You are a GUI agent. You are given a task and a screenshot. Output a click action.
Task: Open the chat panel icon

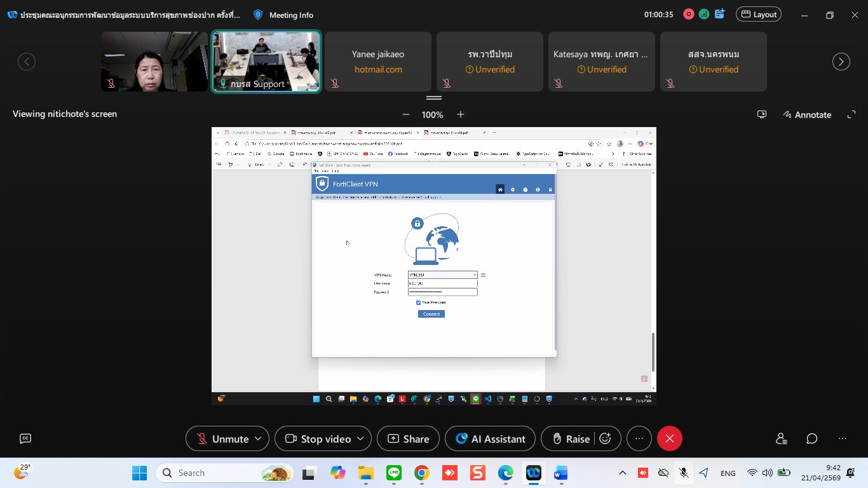pyautogui.click(x=811, y=438)
